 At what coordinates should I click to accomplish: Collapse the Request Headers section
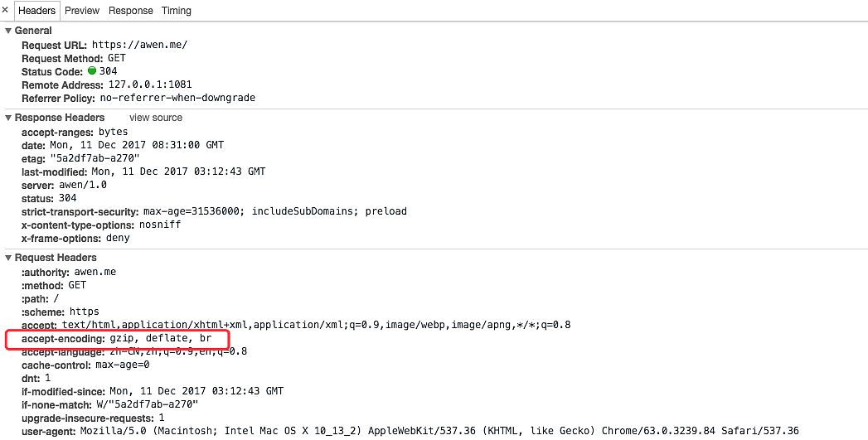click(8, 258)
